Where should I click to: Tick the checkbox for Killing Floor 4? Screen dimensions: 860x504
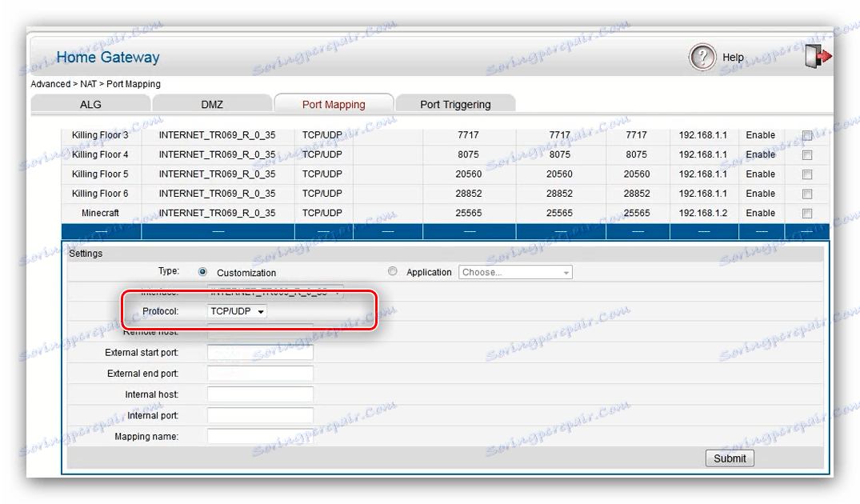[x=807, y=155]
